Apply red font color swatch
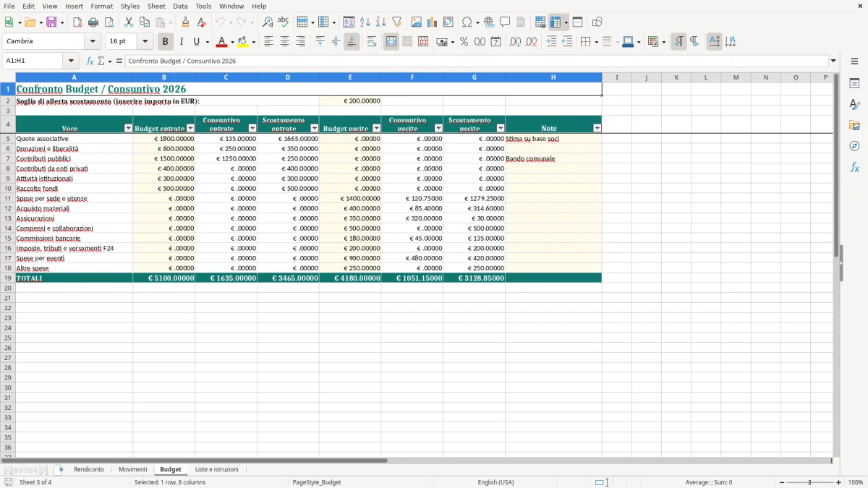The image size is (868, 488). [223, 42]
